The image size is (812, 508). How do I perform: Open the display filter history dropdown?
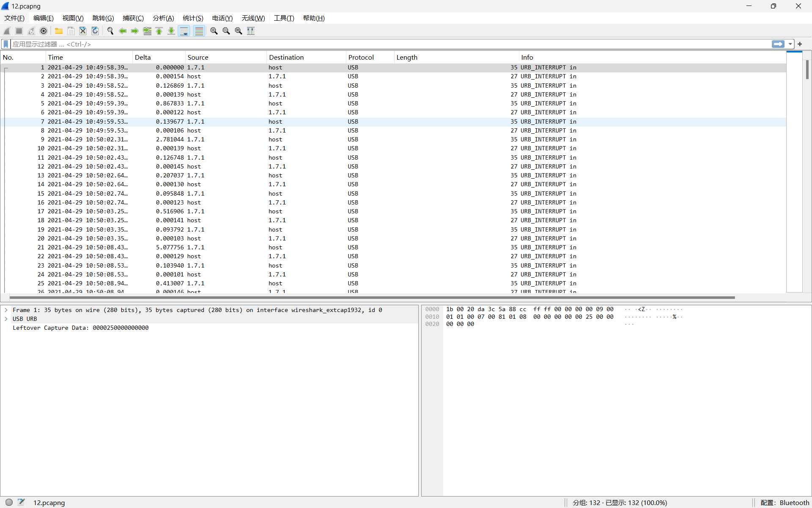tap(790, 44)
